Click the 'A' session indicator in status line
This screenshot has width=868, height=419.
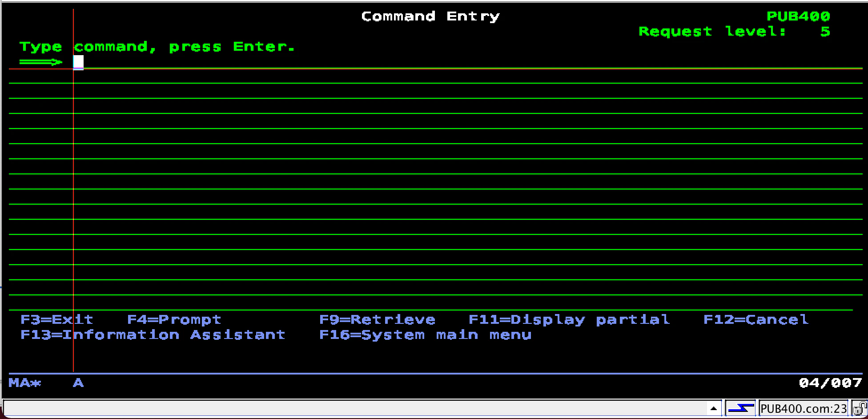tap(78, 383)
